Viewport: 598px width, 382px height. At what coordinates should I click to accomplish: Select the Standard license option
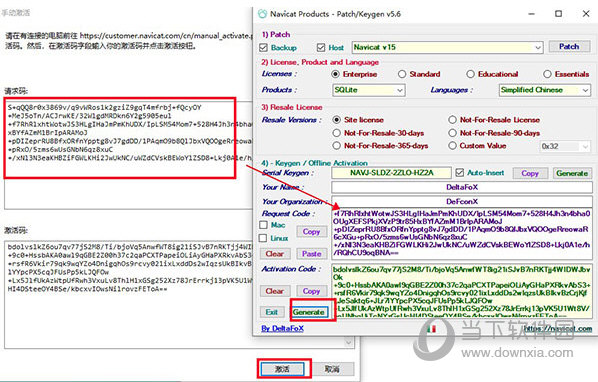[402, 74]
